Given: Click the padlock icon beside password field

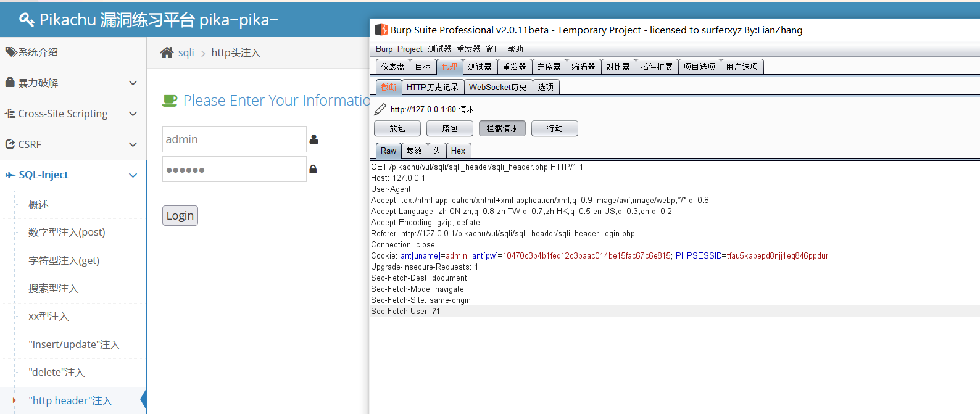Looking at the screenshot, I should (x=313, y=169).
